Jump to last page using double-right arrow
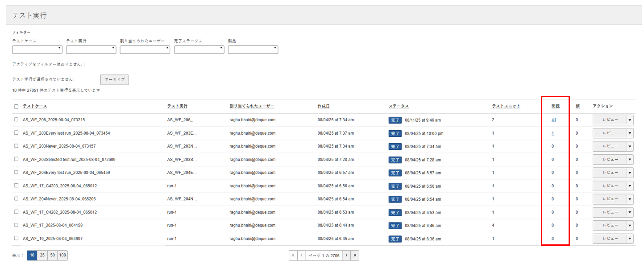644x264 pixels. coord(355,255)
